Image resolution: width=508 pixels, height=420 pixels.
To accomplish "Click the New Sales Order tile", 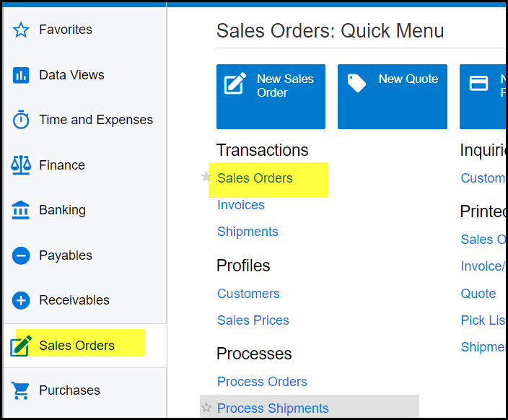I will (x=271, y=97).
